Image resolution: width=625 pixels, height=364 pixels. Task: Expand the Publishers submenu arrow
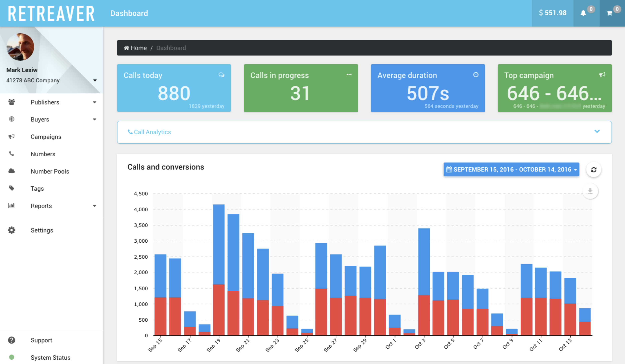point(95,102)
